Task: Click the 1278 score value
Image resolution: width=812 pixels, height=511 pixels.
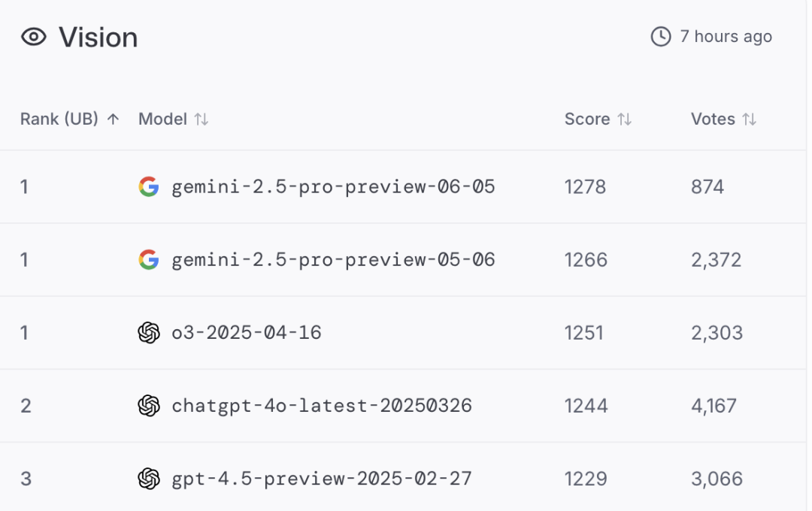Action: (x=585, y=186)
